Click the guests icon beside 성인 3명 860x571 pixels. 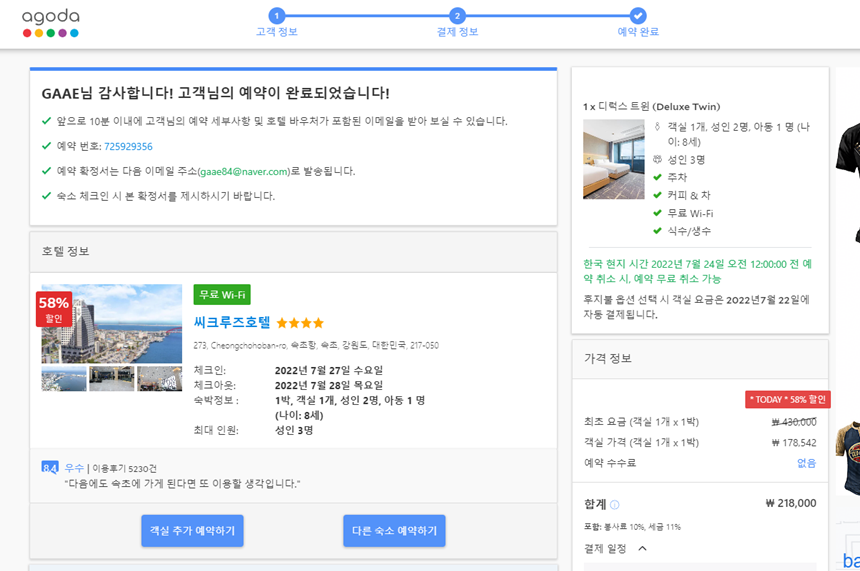[657, 160]
